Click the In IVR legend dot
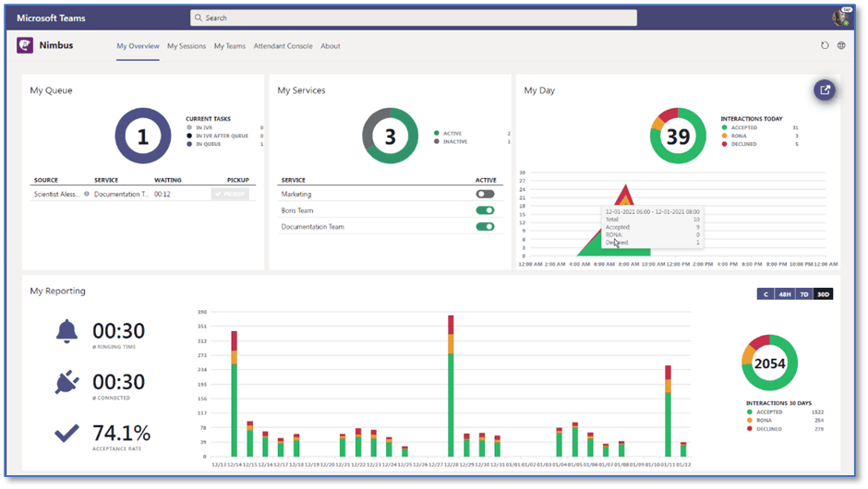 [x=189, y=127]
